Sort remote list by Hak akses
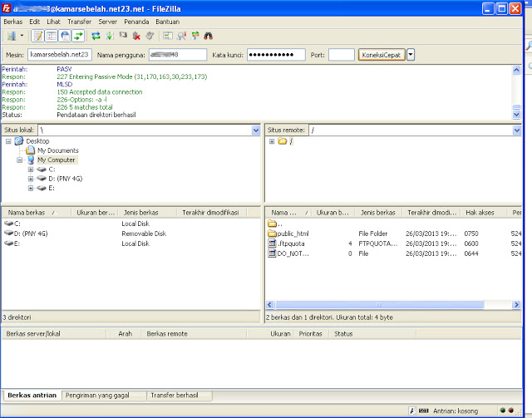 point(485,213)
